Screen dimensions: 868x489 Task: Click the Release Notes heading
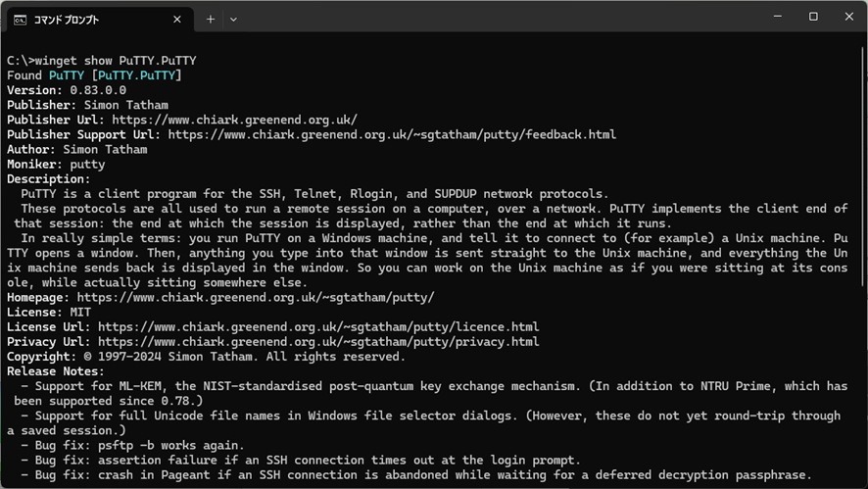click(x=56, y=371)
